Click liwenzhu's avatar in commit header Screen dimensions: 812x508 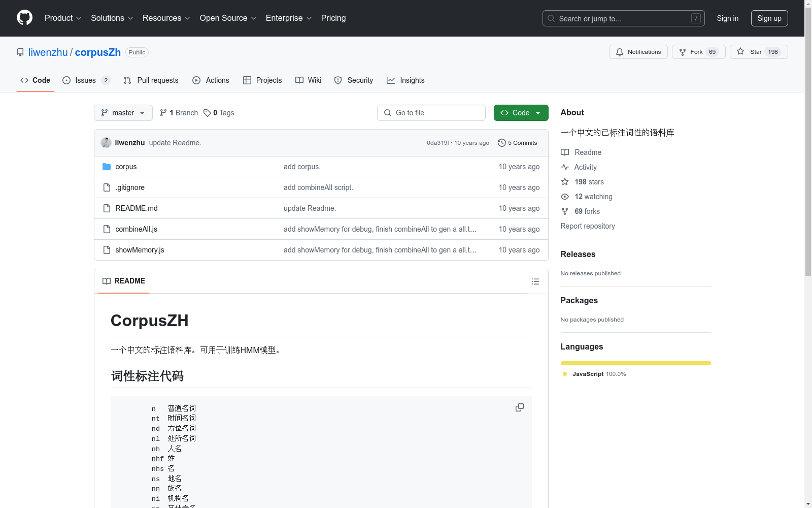[x=106, y=143]
